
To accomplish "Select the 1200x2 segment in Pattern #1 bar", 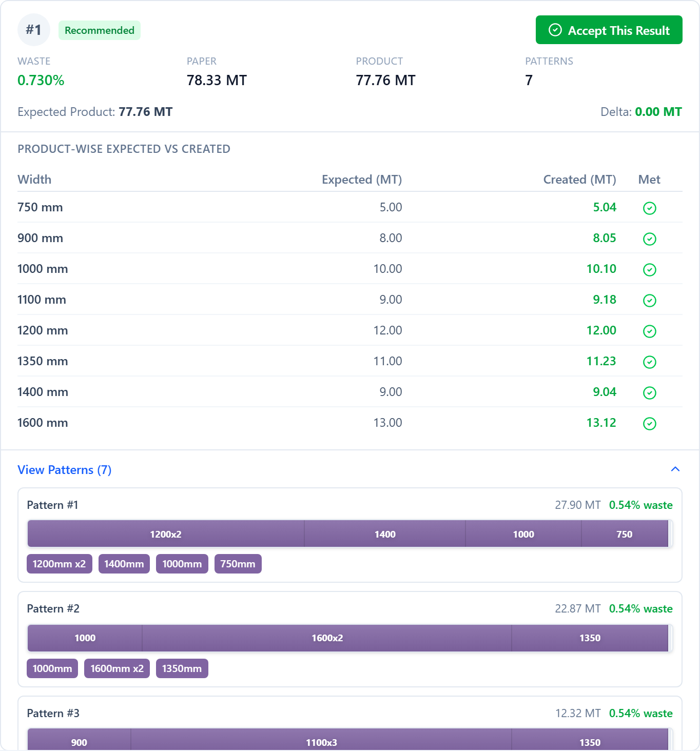I will [x=166, y=534].
